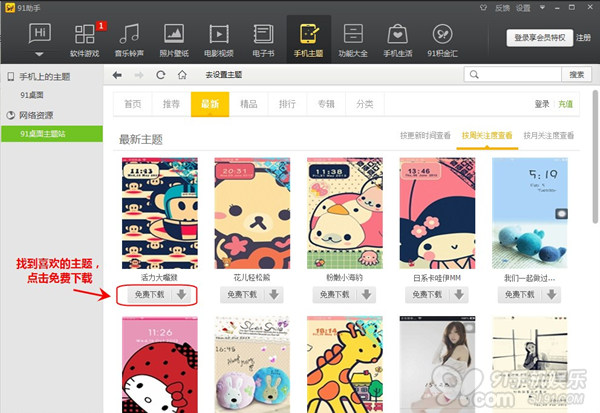Click download arrow for 花儿轻松熊

click(x=274, y=295)
